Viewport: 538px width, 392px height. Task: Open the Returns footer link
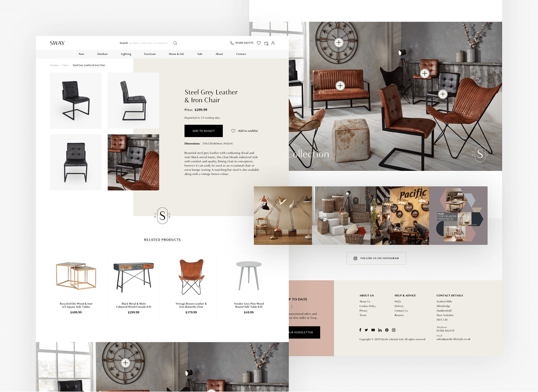[399, 315]
